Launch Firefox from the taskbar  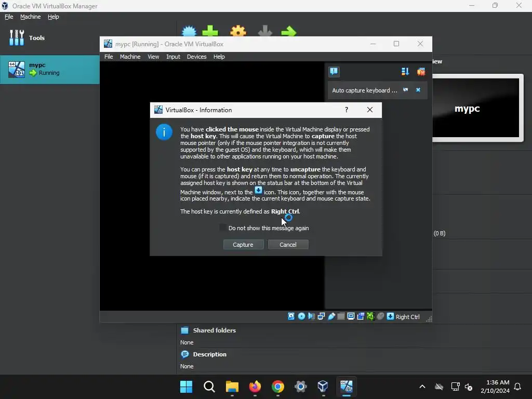point(255,387)
